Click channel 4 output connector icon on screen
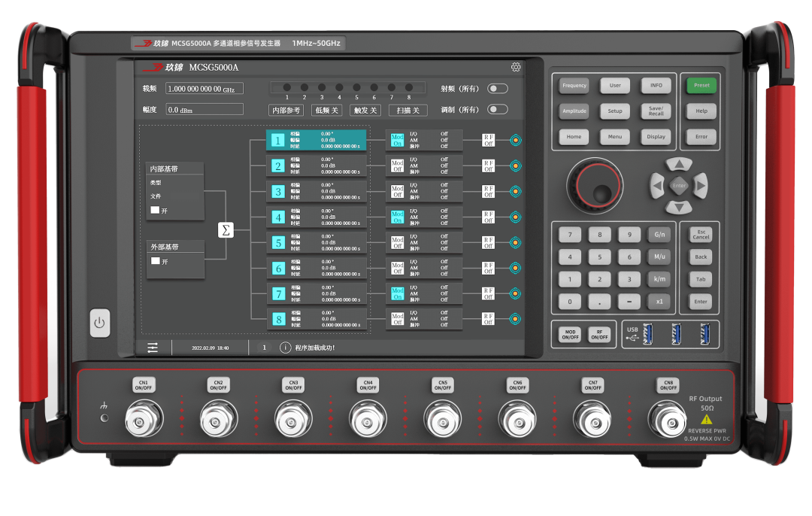Screen dimensions: 812x516 pyautogui.click(x=515, y=217)
